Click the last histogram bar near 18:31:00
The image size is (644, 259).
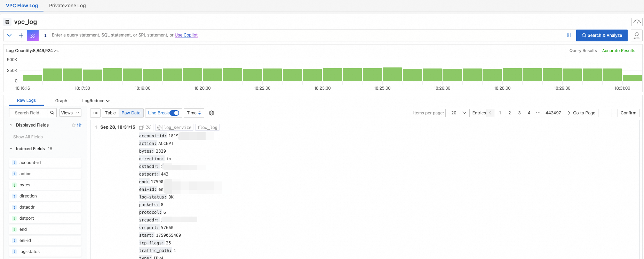pos(632,78)
